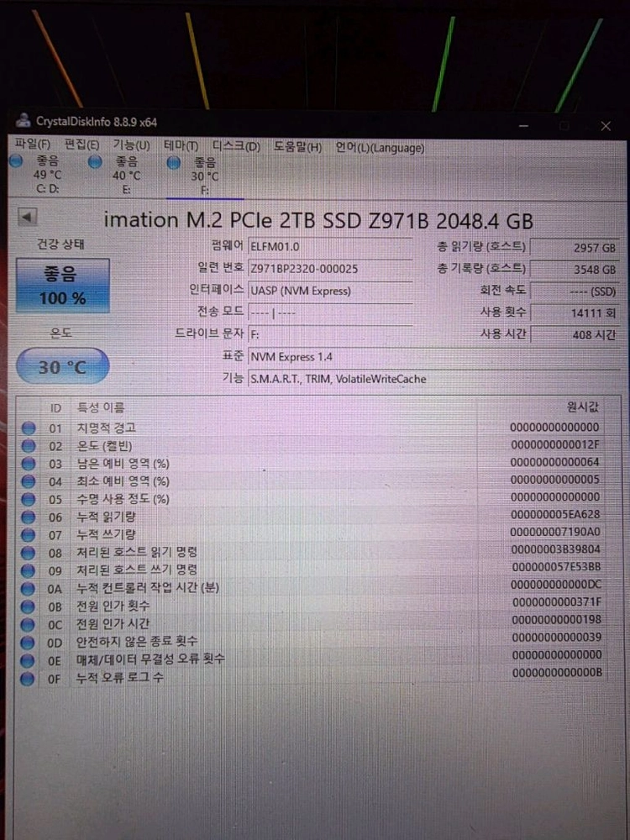Screen dimensions: 630x840
Task: Click status circle for 0B 전원 인가 횟수
Action: pos(28,606)
